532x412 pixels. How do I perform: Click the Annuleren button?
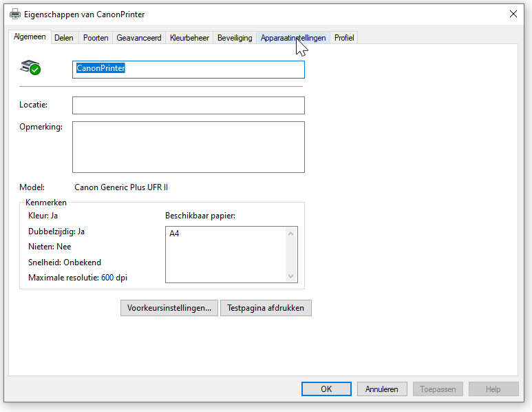(x=382, y=389)
